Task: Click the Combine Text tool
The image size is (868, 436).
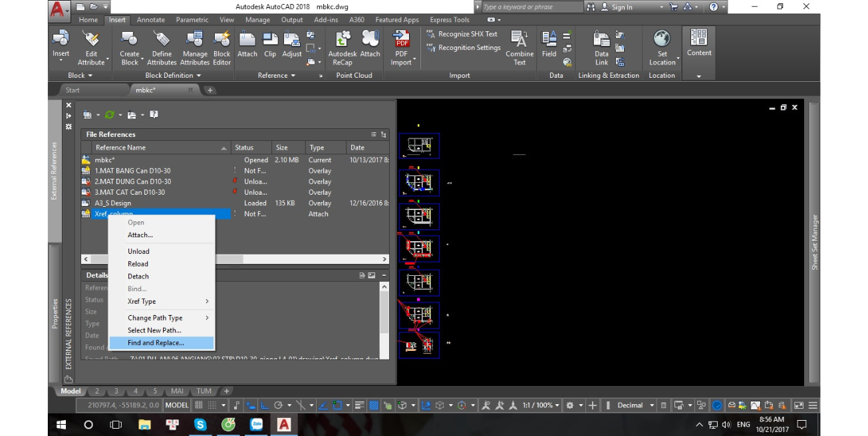Action: [x=519, y=48]
